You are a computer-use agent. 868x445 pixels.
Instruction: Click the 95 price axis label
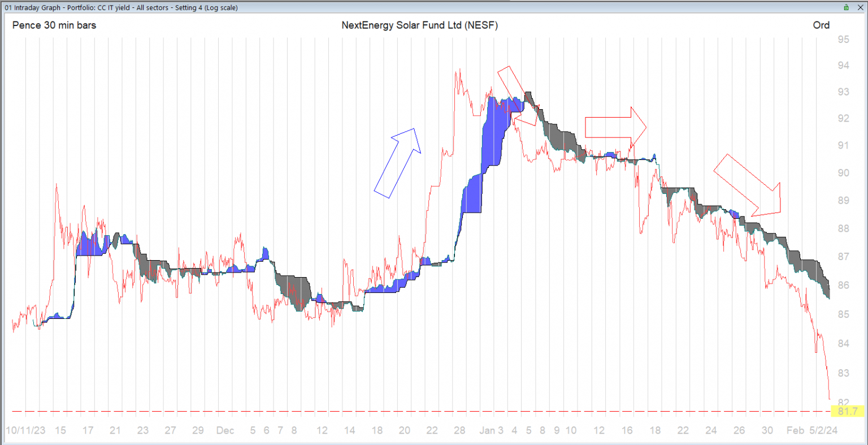843,40
